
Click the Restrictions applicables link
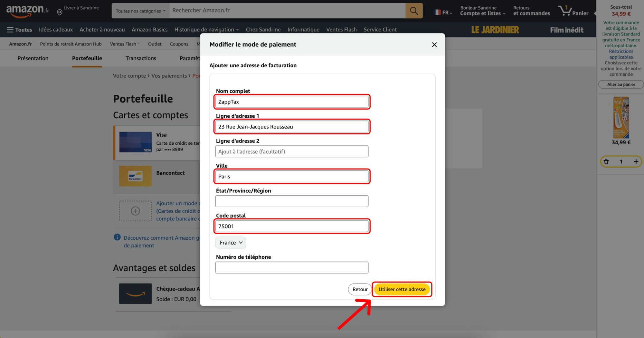[x=621, y=54]
